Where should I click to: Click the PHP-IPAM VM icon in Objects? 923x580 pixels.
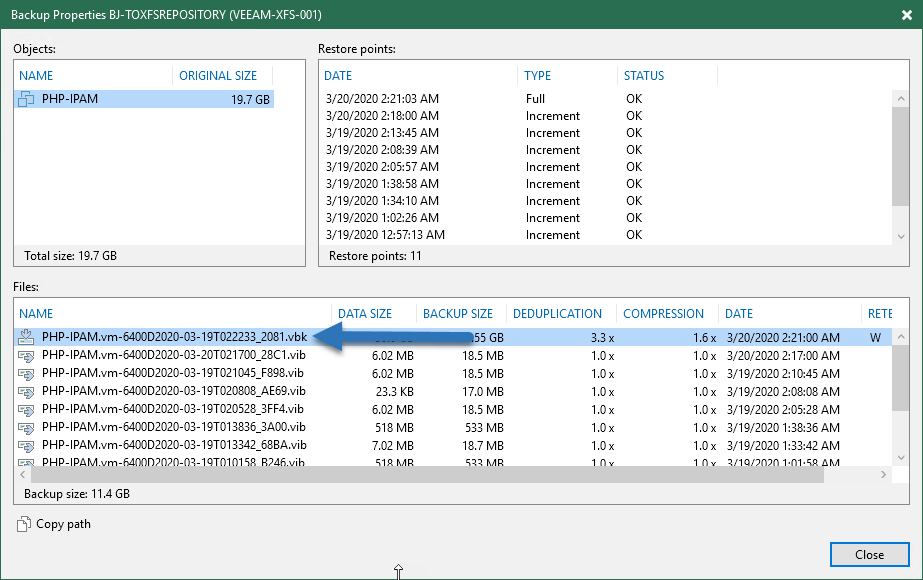26,99
